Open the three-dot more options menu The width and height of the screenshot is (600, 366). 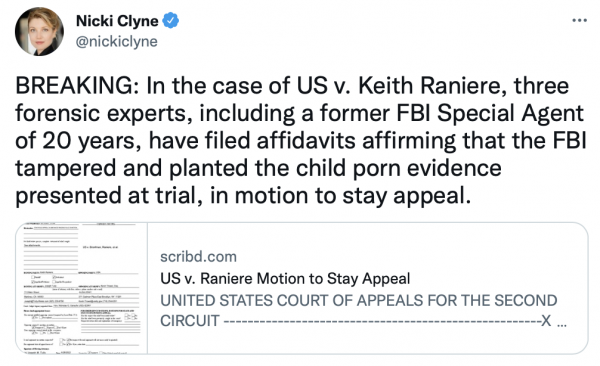pyautogui.click(x=579, y=20)
